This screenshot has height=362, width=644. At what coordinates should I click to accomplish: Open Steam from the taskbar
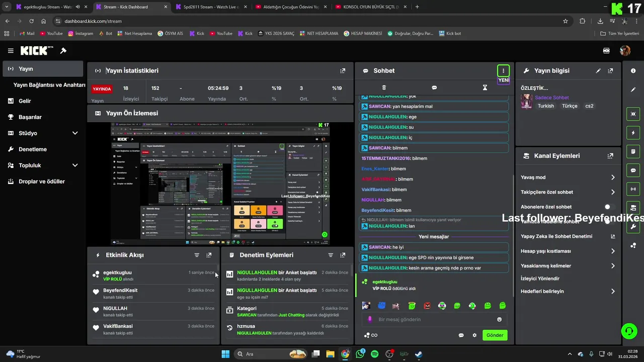click(419, 354)
